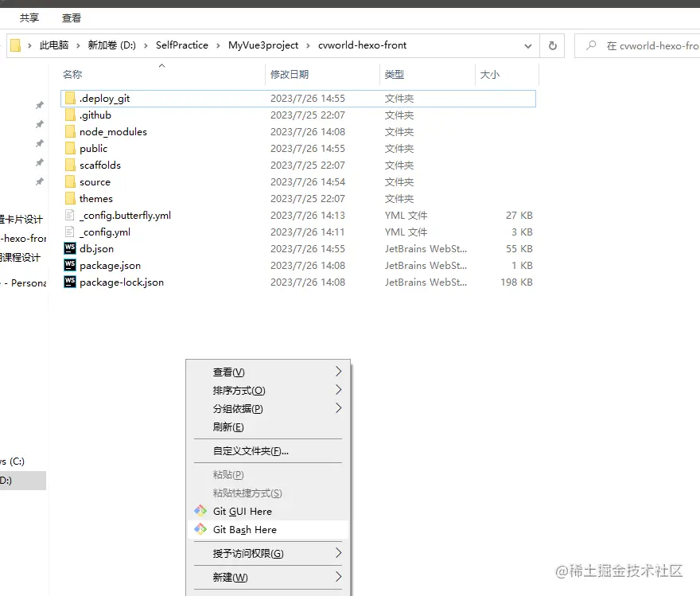The height and width of the screenshot is (596, 700).
Task: Click the .deploy_git folder icon
Action: click(70, 98)
